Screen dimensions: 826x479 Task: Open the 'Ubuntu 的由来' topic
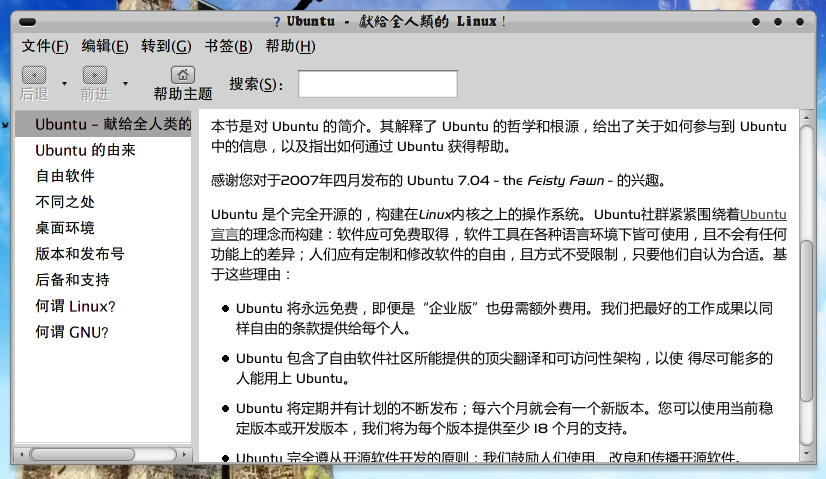click(85, 150)
